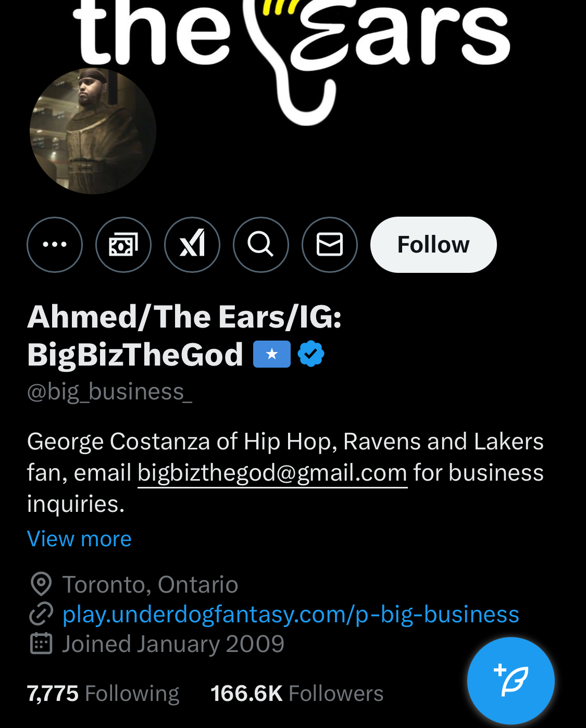Tap the @big_business_ handle text
This screenshot has height=728, width=586.
(x=109, y=392)
